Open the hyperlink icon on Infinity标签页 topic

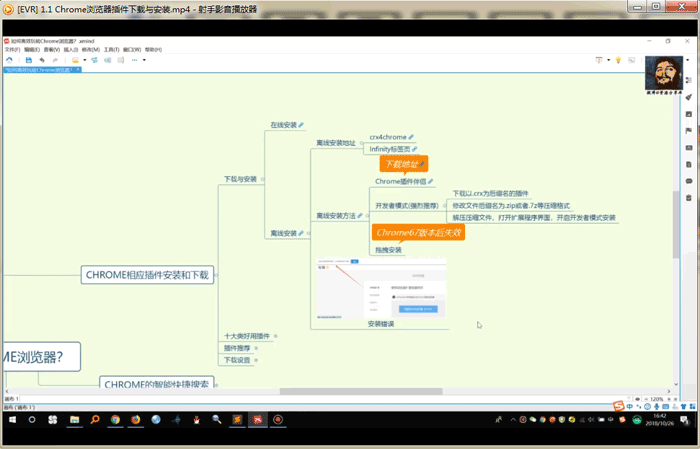tap(415, 149)
